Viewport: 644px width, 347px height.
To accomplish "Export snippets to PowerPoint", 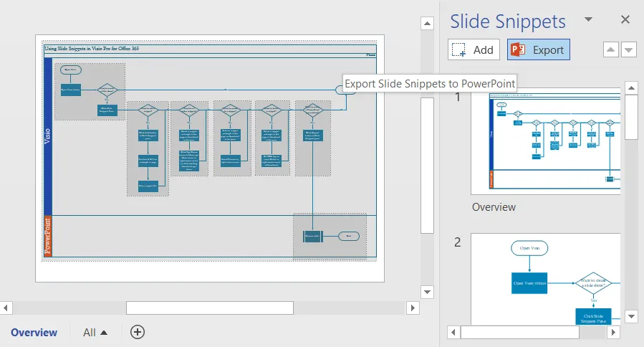I will [x=539, y=49].
